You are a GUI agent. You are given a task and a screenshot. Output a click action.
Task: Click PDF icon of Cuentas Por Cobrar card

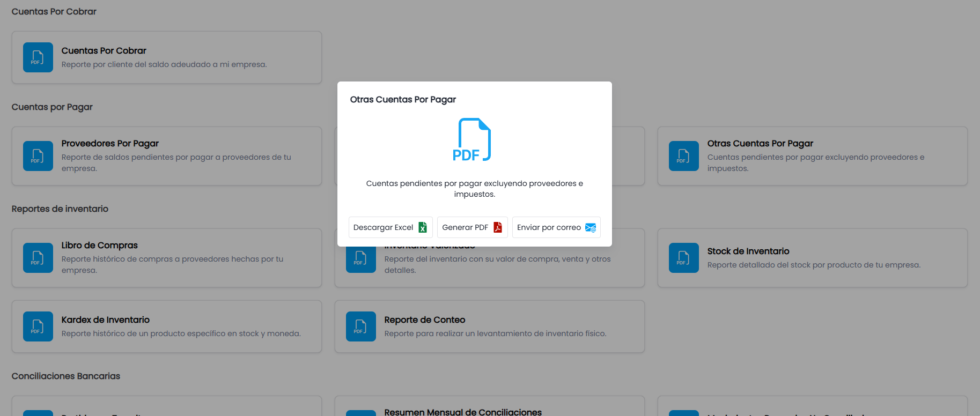point(38,57)
